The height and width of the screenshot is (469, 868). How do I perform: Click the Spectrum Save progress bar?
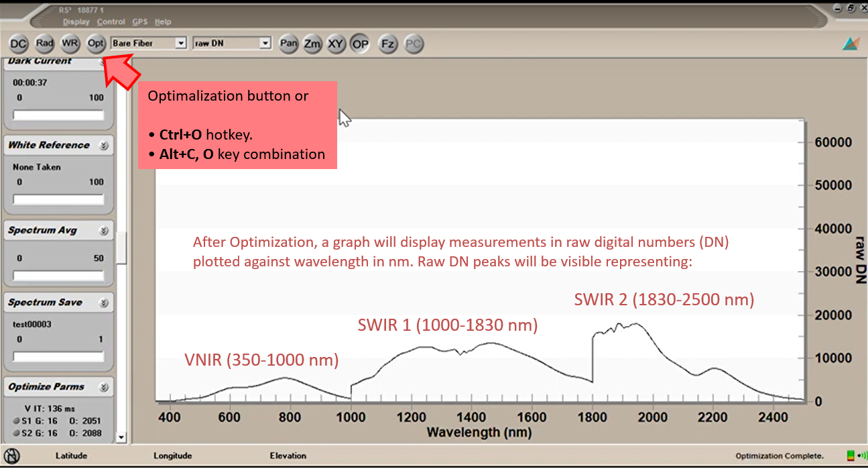pos(58,356)
